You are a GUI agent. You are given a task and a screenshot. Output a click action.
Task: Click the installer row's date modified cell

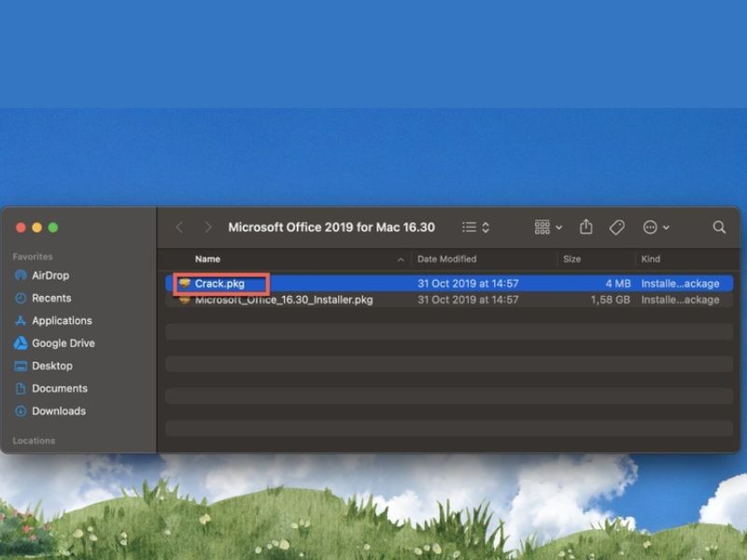(468, 300)
